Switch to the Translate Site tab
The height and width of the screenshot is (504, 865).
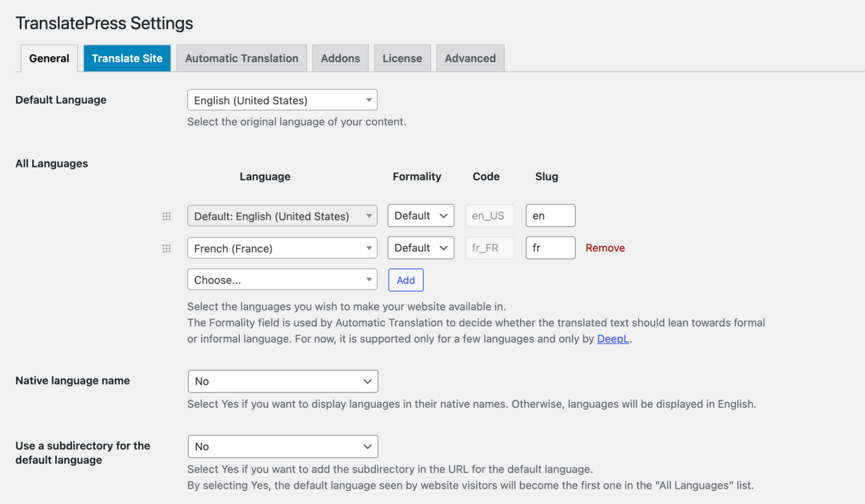pos(127,58)
